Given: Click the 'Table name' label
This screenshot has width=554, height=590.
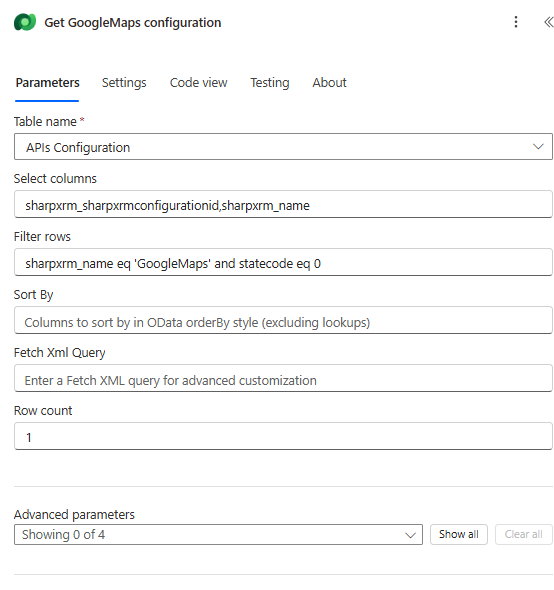Looking at the screenshot, I should click(45, 122).
